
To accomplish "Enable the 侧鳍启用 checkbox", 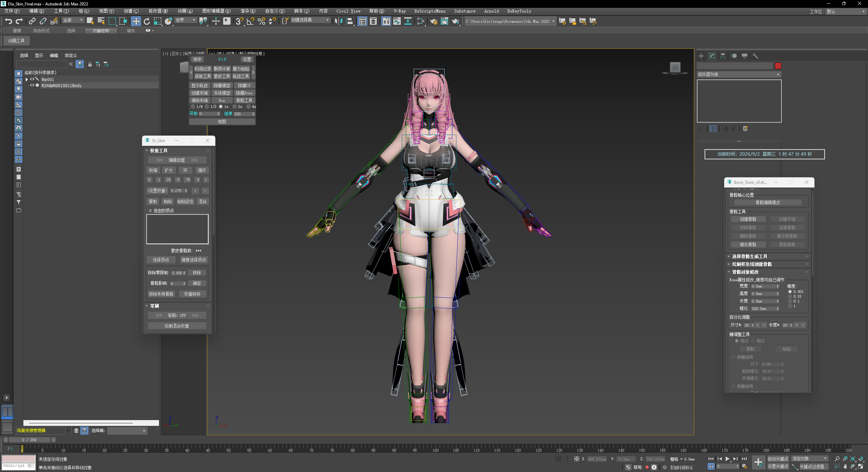I will 733,357.
